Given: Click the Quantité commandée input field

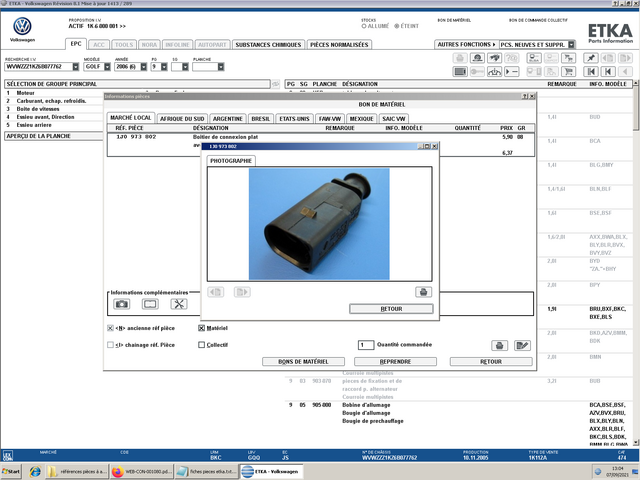Looking at the screenshot, I should click(366, 345).
